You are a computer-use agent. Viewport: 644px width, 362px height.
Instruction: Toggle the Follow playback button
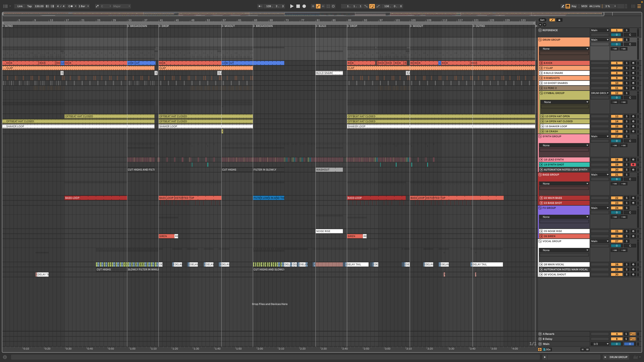[260, 6]
